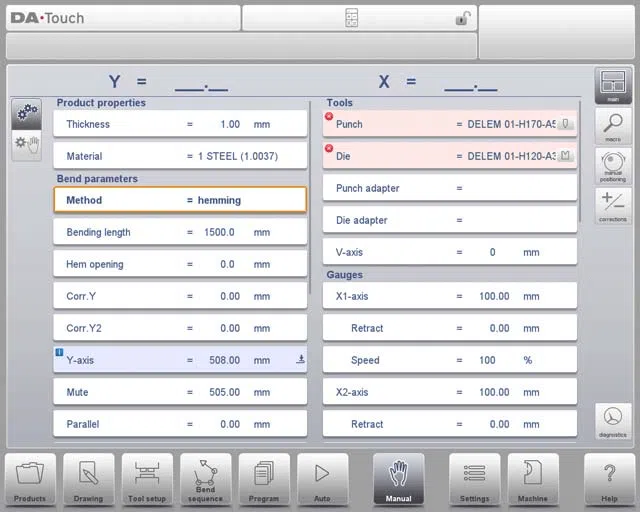640x512 pixels.
Task: Edit the Corr.Y2 value
Action: [x=180, y=328]
